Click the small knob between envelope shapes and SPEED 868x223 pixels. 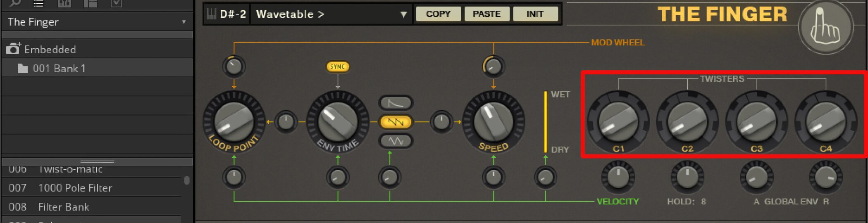pyautogui.click(x=441, y=122)
